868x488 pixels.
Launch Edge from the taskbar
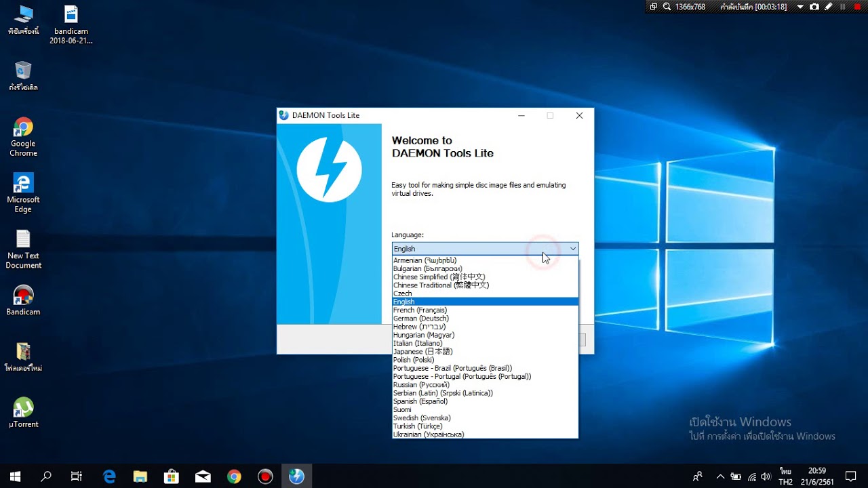point(109,476)
